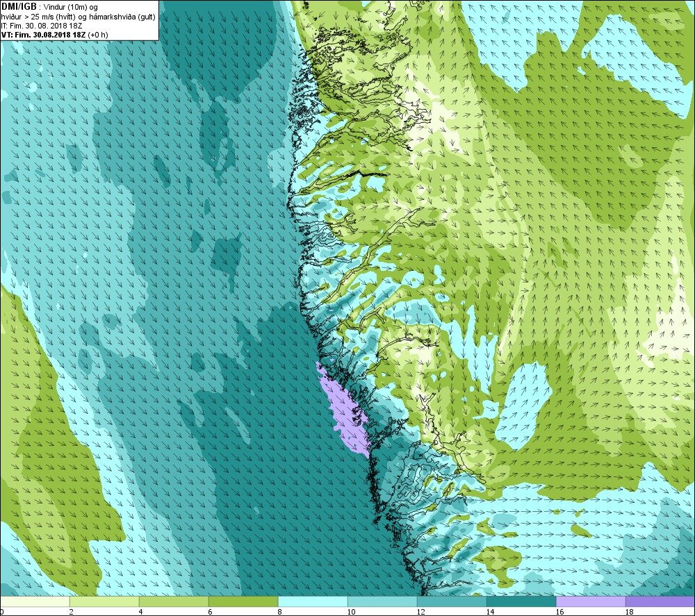The height and width of the screenshot is (616, 695).
Task: Click the legend scale value '16'
Action: 559,612
